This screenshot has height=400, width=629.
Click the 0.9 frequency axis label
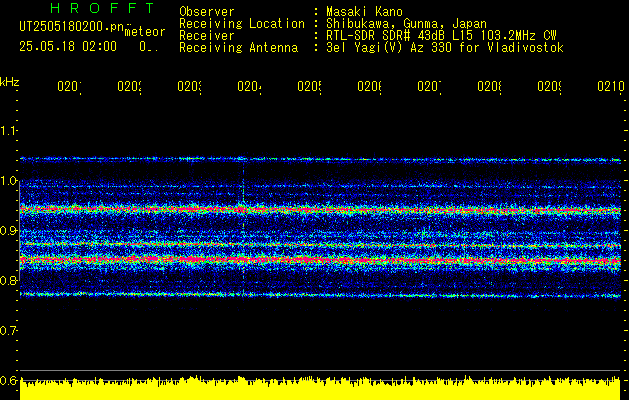click(8, 231)
